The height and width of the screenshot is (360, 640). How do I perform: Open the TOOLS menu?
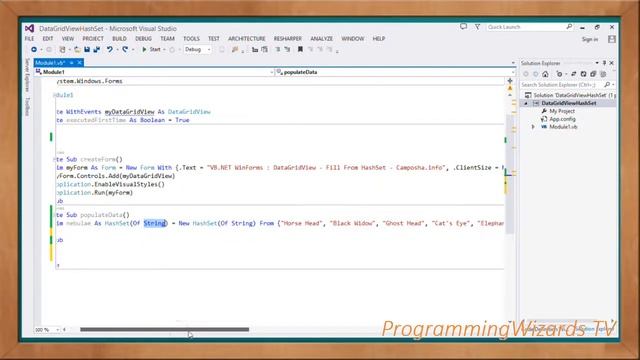tap(191, 39)
